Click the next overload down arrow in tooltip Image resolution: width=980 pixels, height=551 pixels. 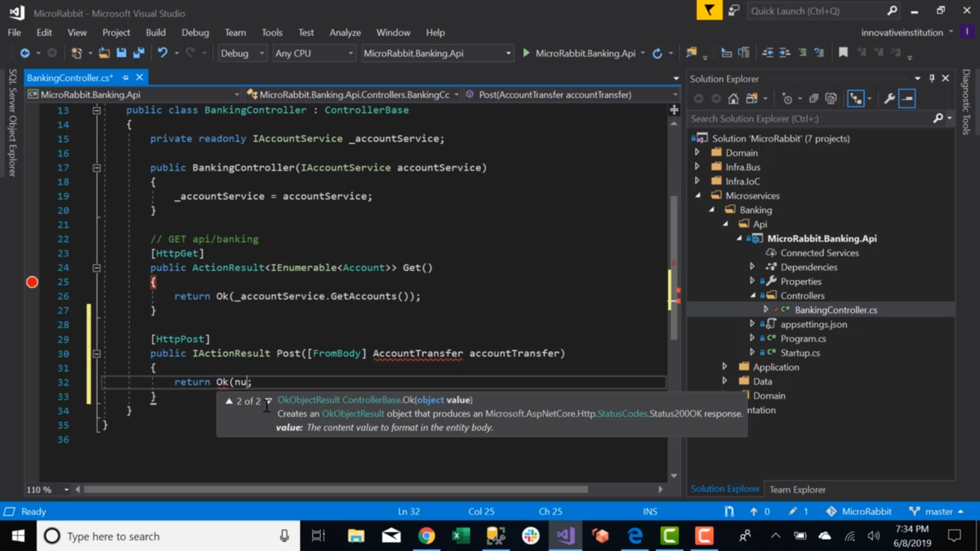point(268,401)
